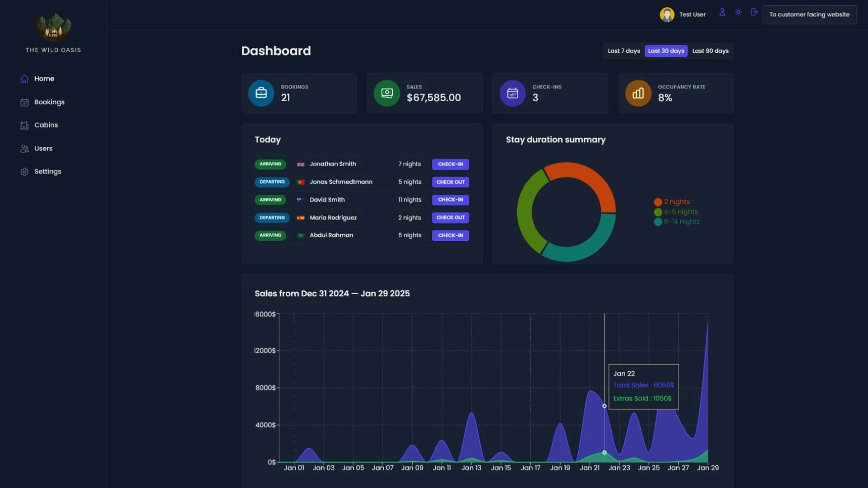
Task: Click the Dashboard heading
Action: click(276, 51)
